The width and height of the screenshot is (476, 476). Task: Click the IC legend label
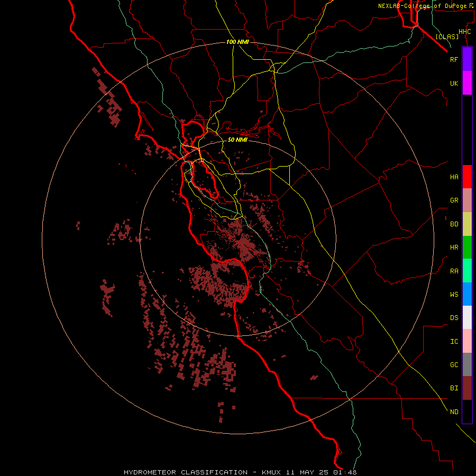(x=454, y=341)
